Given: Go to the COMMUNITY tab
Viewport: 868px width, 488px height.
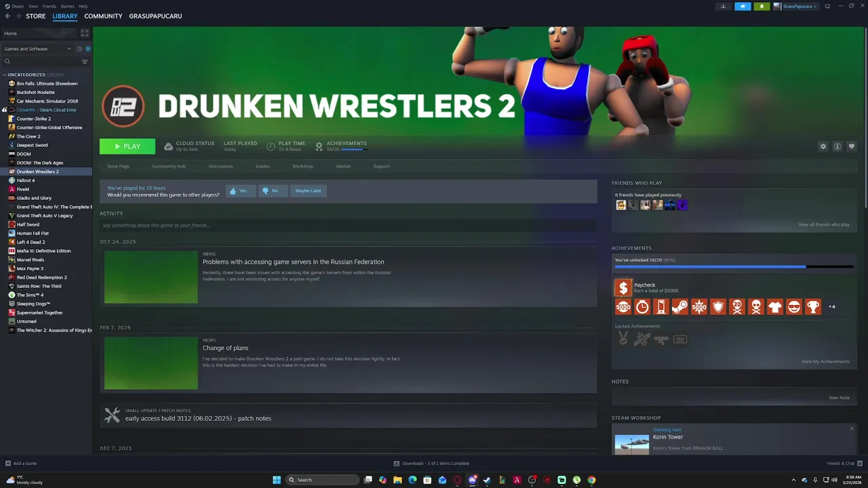Looking at the screenshot, I should pyautogui.click(x=103, y=16).
